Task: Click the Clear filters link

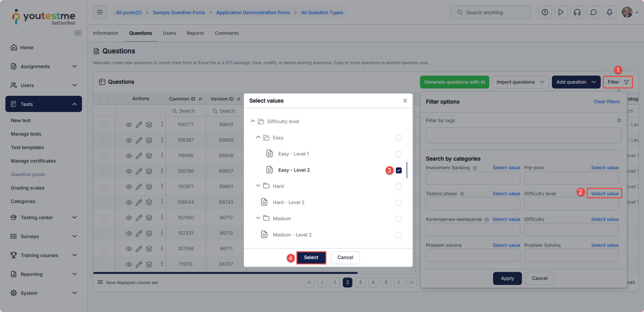Action: pos(607,101)
